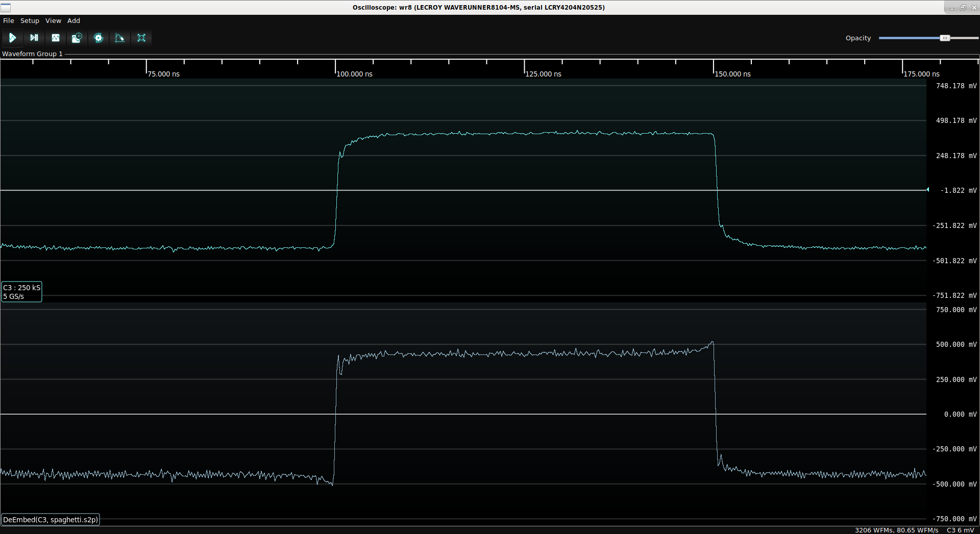Select the DeEmbed(C3, spaghetti.s2p) filter label
Viewport: 980px width, 534px height.
[x=50, y=520]
